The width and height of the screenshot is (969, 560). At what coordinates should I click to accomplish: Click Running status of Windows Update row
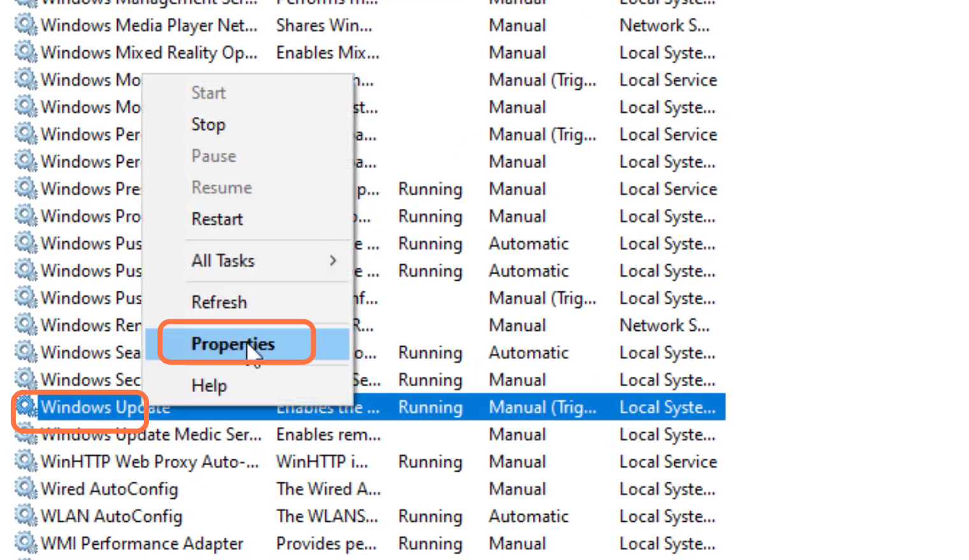click(430, 407)
